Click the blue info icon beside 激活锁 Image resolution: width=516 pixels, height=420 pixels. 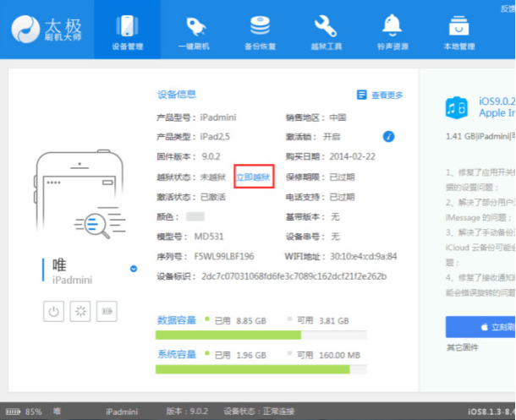click(388, 136)
